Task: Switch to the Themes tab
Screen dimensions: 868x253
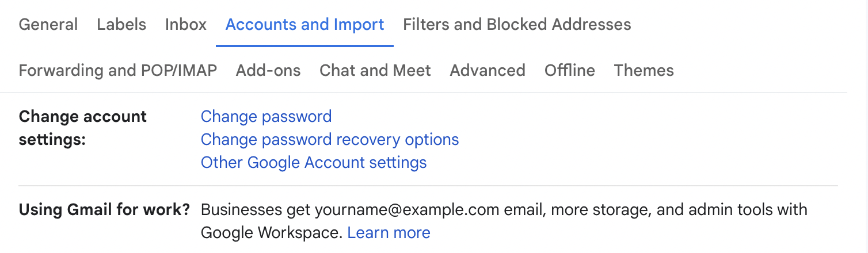Action: (644, 71)
